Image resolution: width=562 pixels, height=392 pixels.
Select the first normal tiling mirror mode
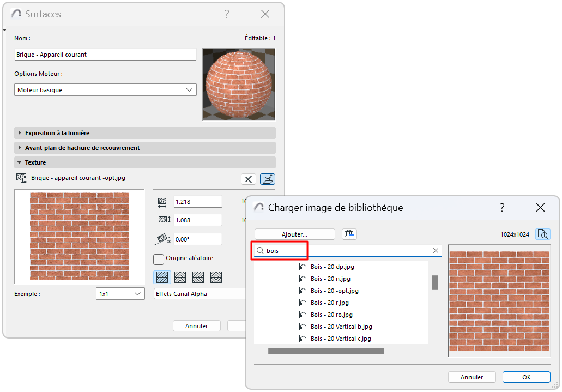pos(162,277)
